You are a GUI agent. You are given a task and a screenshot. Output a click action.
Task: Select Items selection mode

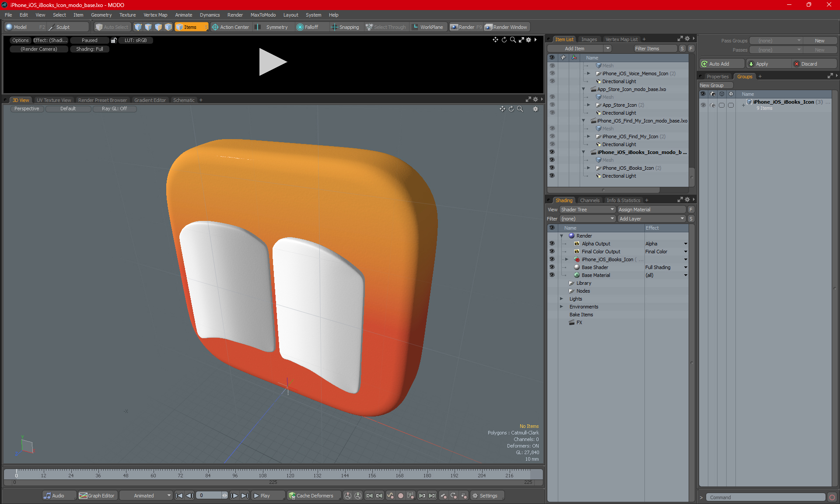pyautogui.click(x=190, y=27)
